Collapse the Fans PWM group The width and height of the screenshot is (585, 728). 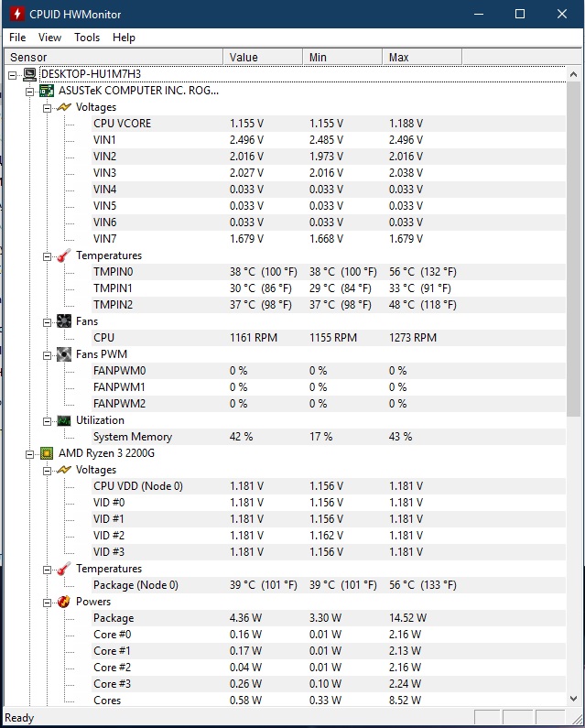pyautogui.click(x=47, y=354)
